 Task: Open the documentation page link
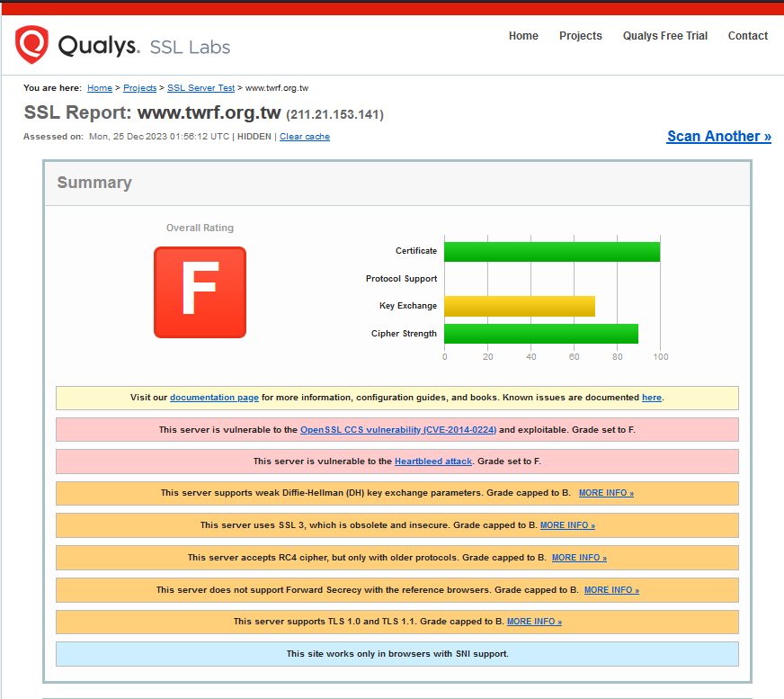pos(214,398)
